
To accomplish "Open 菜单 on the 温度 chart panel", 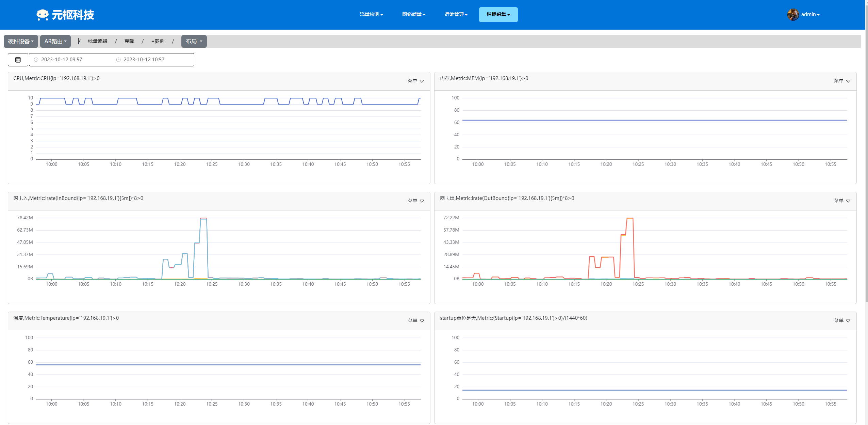I will (x=416, y=320).
